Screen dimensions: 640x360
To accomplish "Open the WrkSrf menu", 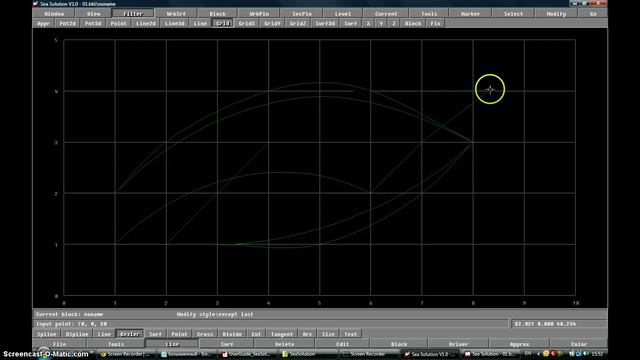I will [176, 13].
